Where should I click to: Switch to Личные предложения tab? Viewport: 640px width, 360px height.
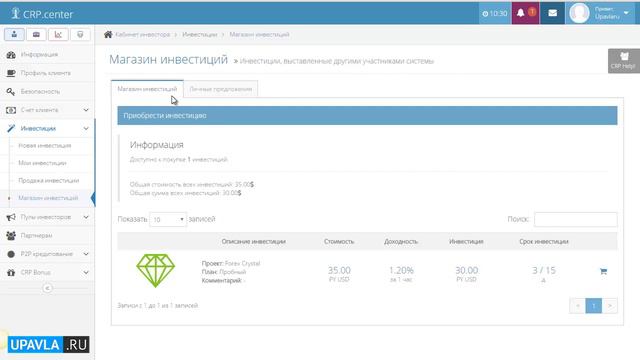tap(220, 89)
